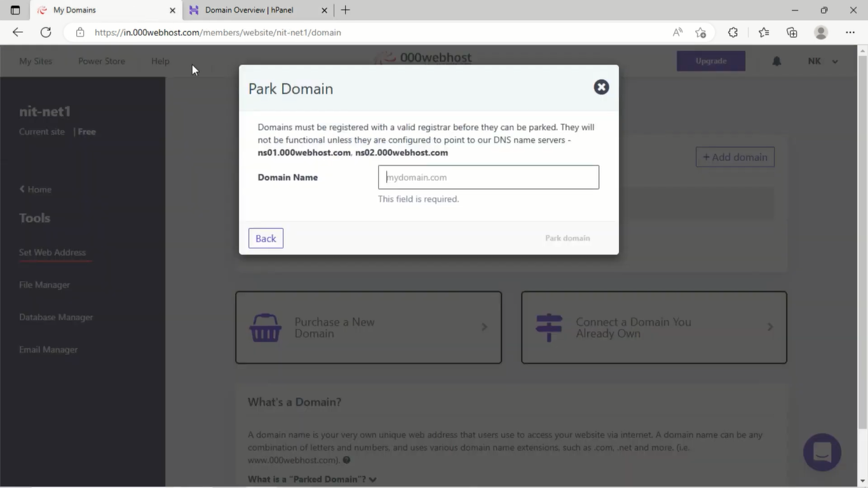Switch to the My Domains tab
868x488 pixels.
click(105, 10)
